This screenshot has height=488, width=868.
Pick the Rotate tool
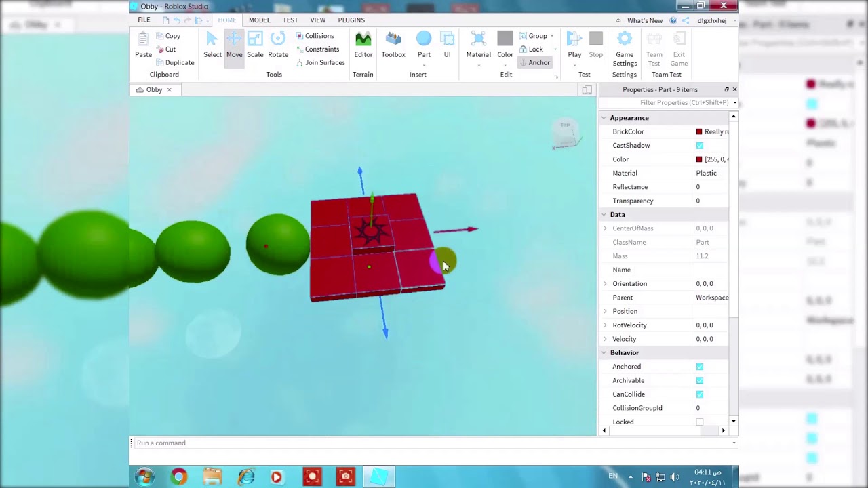tap(278, 45)
